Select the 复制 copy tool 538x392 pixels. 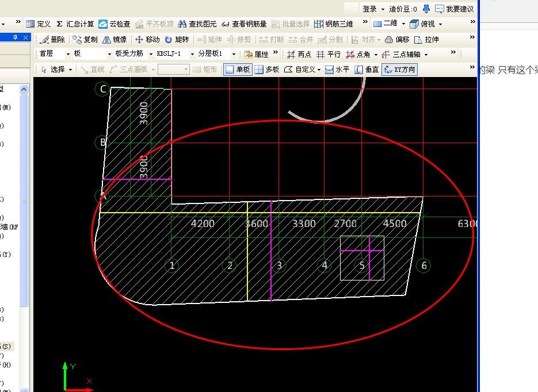pos(85,40)
